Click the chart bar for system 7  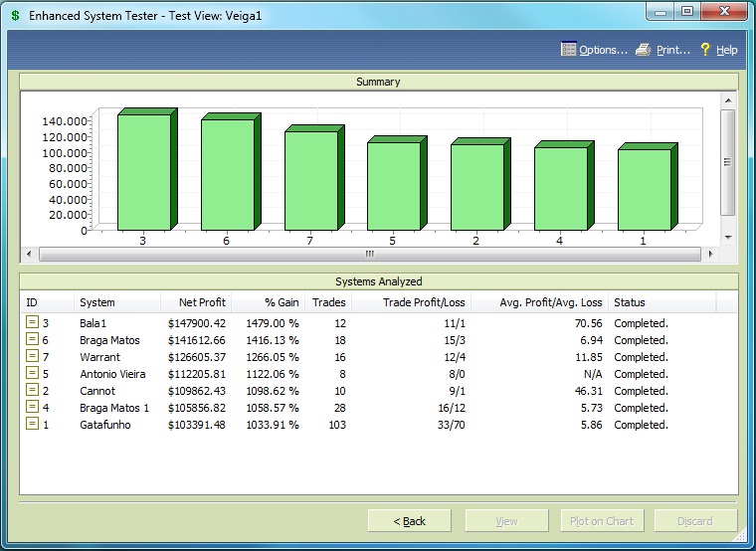[x=314, y=178]
